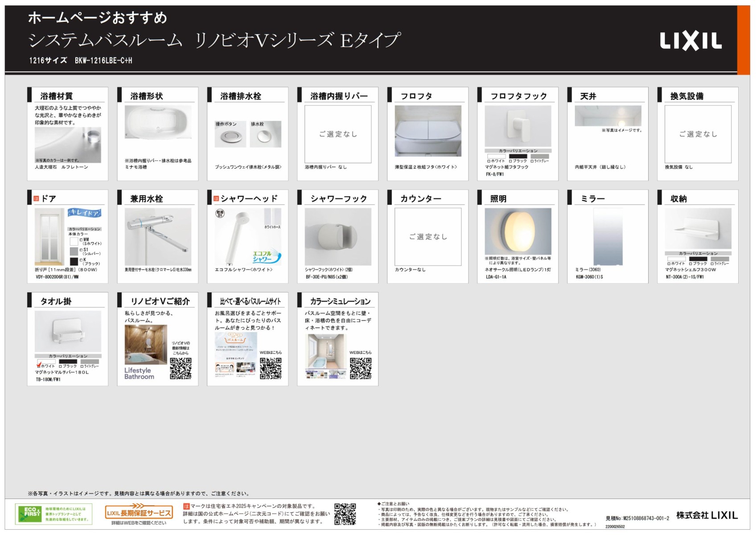Click the 兼用水栓 faucet product image
The height and width of the screenshot is (535, 756).
158,237
